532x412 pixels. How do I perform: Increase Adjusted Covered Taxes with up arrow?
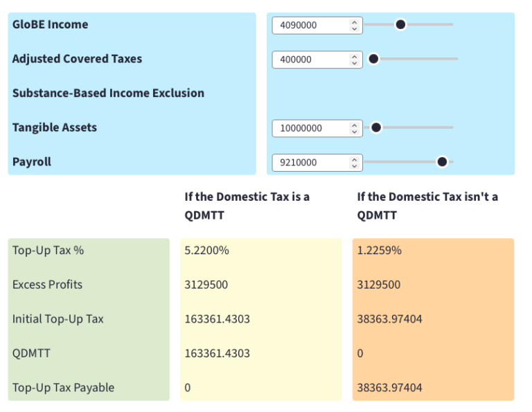coord(355,56)
